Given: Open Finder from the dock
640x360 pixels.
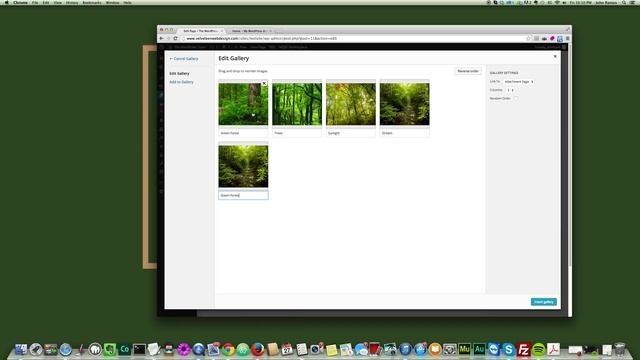Looking at the screenshot, I should [x=21, y=349].
